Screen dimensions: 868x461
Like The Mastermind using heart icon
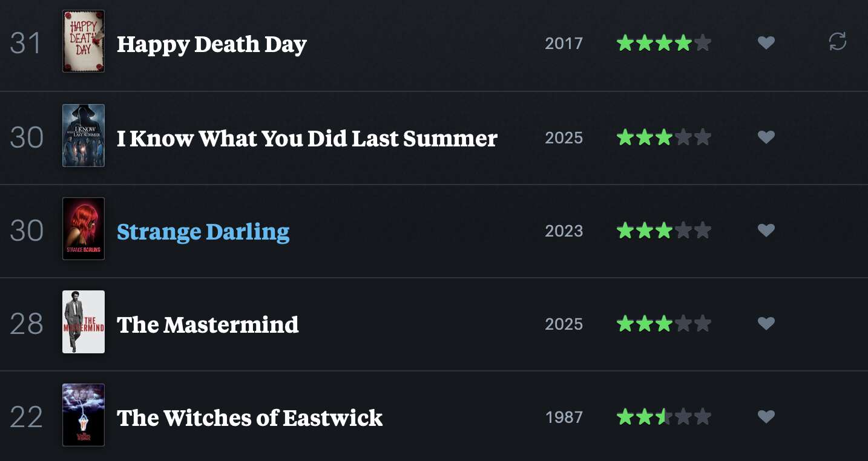(x=766, y=324)
